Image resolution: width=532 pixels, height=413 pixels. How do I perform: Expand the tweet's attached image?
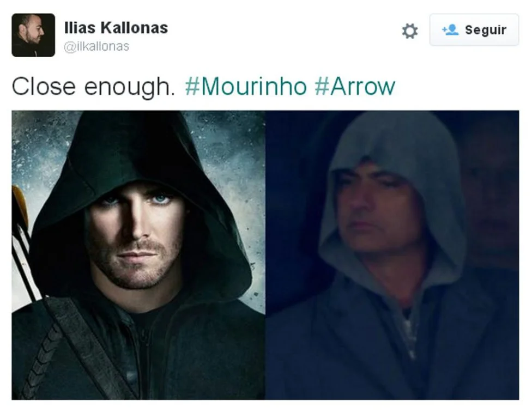265,255
